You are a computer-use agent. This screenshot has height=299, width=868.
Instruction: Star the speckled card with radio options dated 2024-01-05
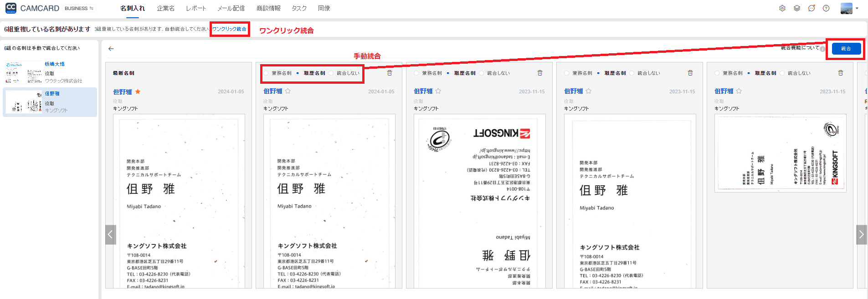(x=288, y=91)
